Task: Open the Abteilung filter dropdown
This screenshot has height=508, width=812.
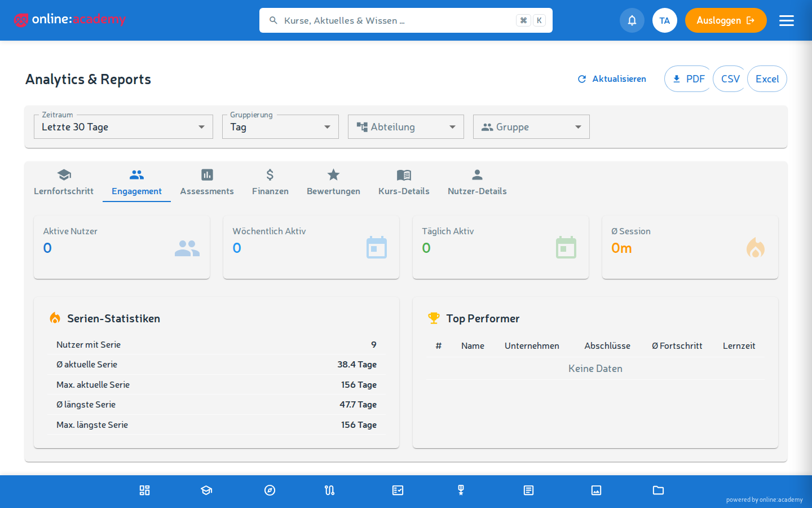Action: [x=406, y=127]
